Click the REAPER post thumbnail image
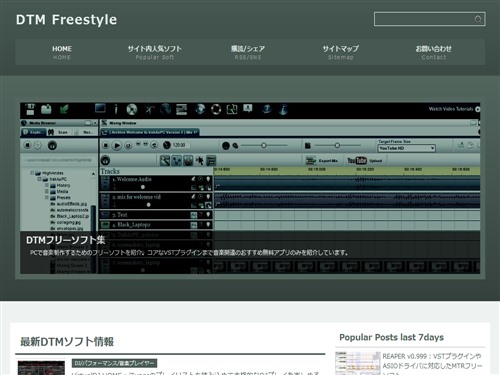Image resolution: width=500 pixels, height=375 pixels. point(358,363)
